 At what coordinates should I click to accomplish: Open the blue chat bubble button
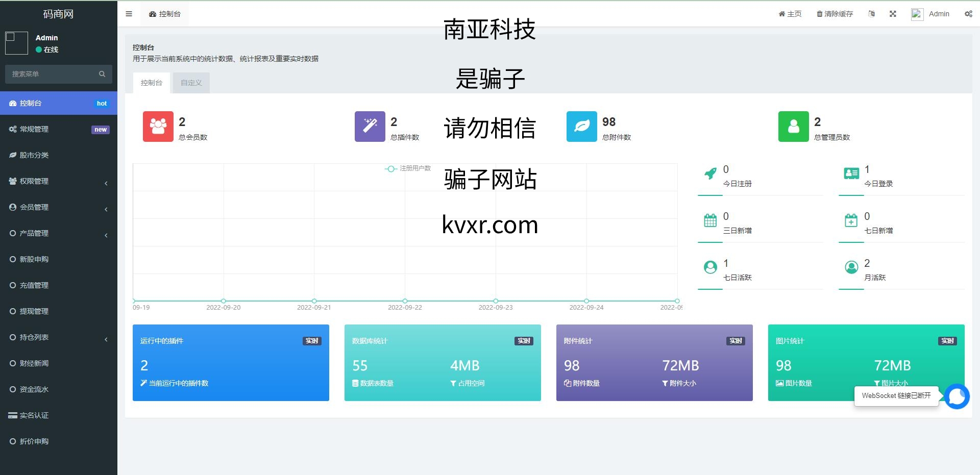click(957, 396)
